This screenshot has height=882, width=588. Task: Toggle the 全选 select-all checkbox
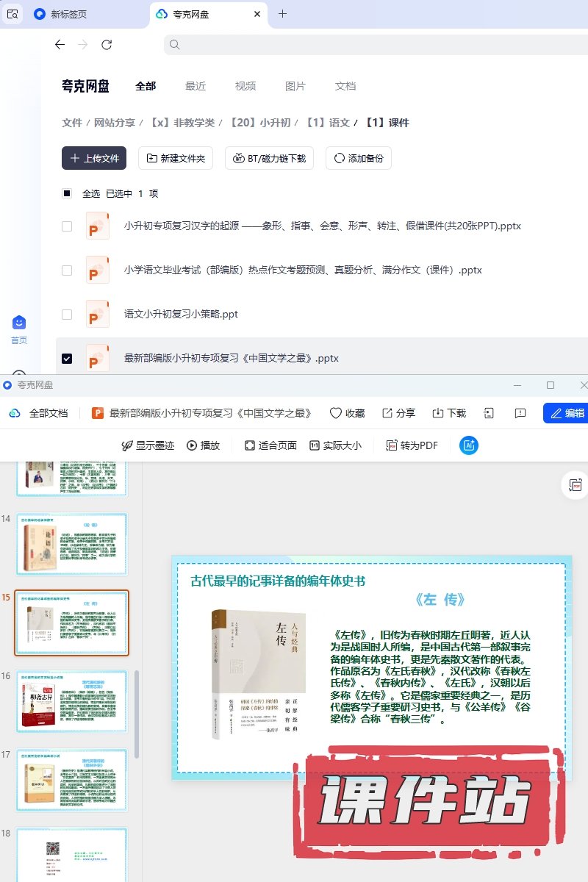tap(67, 194)
